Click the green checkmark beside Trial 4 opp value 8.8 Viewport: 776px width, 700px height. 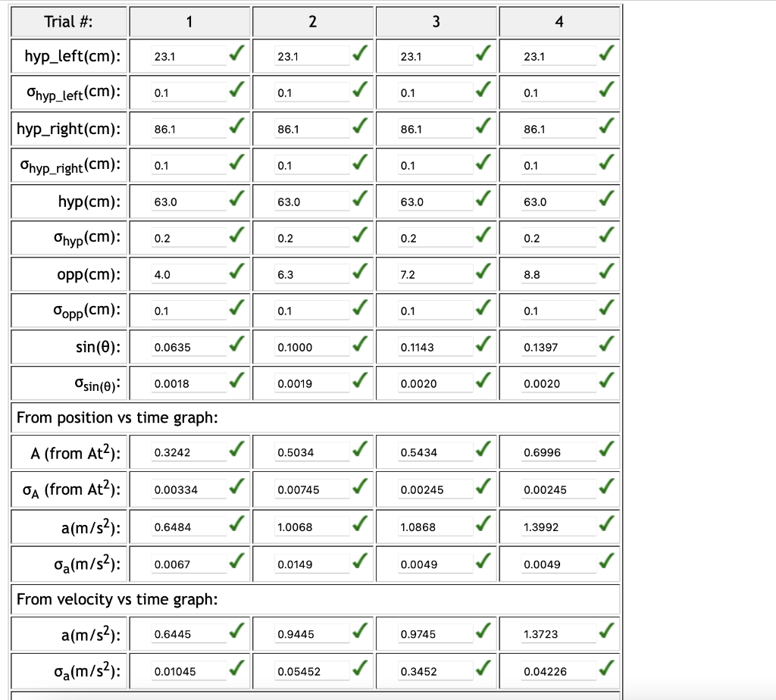pos(607,270)
